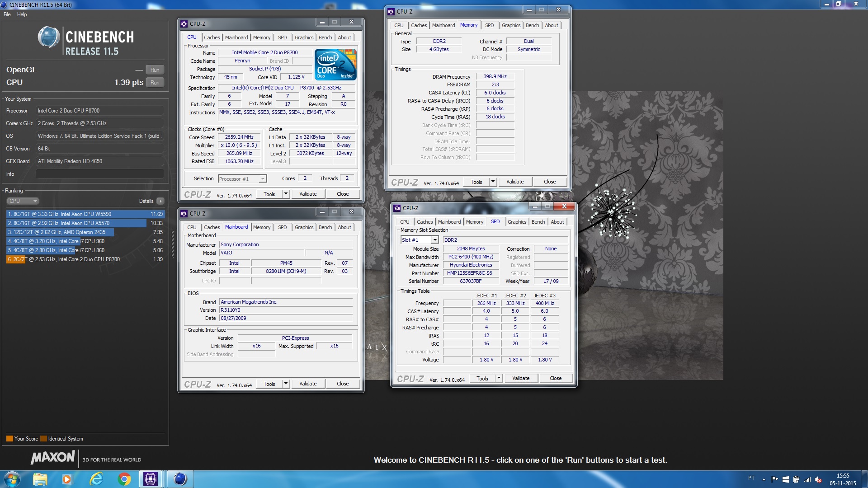Click the MAXON logo

click(x=53, y=457)
